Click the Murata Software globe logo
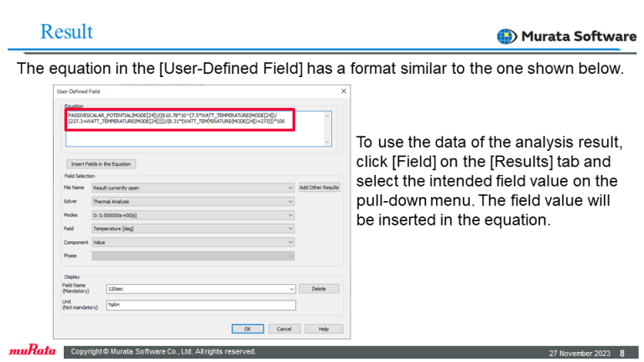Viewport: 644px width, 362px height. [x=506, y=36]
